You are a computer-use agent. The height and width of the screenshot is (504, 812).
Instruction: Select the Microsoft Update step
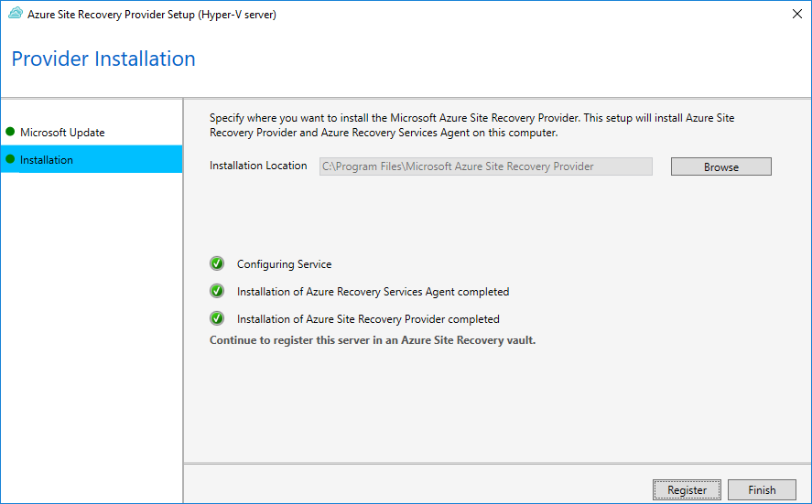tap(92, 132)
